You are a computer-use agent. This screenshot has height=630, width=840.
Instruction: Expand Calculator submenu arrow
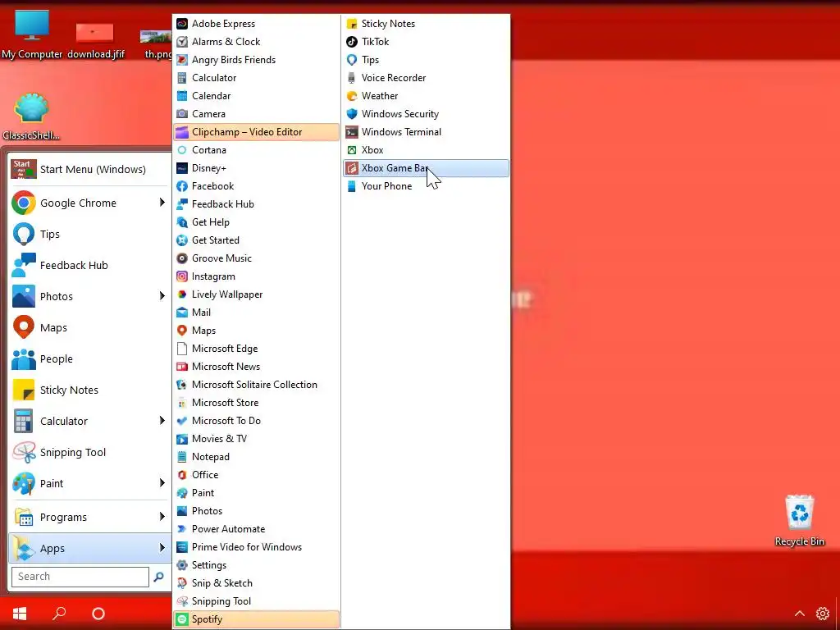click(x=162, y=421)
